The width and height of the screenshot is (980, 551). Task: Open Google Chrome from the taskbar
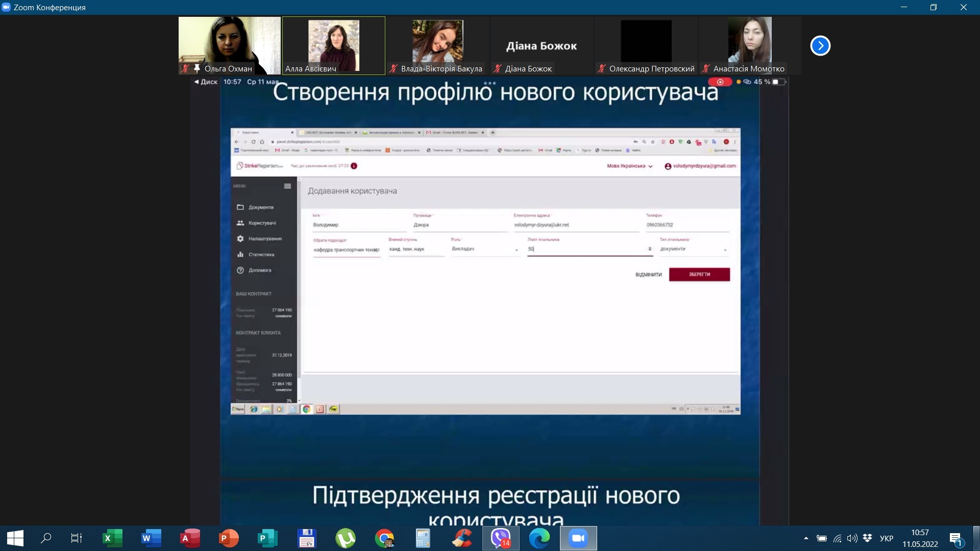(384, 538)
